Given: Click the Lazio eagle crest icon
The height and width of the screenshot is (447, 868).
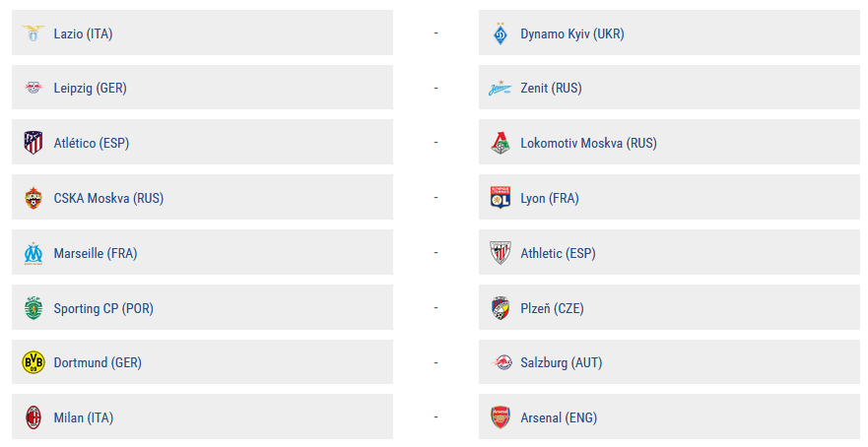Looking at the screenshot, I should pos(33,33).
